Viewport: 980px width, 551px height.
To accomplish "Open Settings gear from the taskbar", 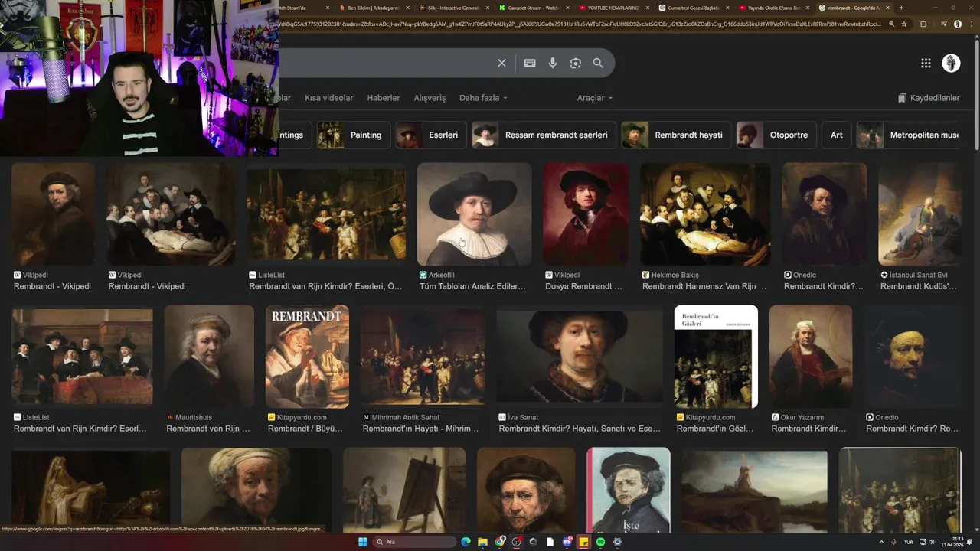I will (x=617, y=542).
